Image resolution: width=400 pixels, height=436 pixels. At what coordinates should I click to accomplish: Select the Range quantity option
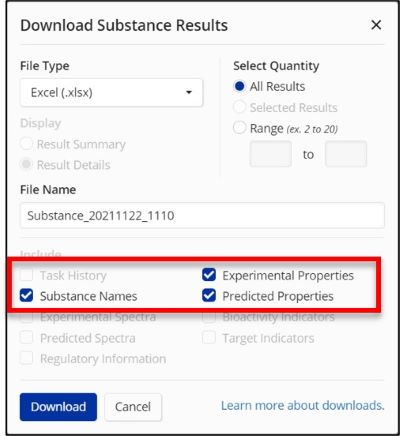(239, 128)
